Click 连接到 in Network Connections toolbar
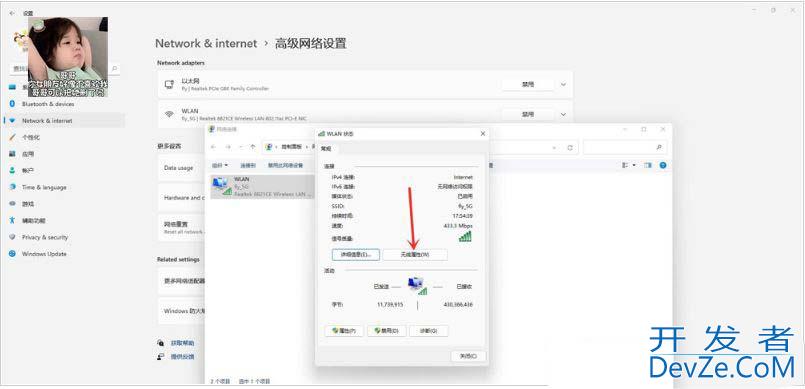Image resolution: width=805 pixels, height=389 pixels. click(x=248, y=165)
